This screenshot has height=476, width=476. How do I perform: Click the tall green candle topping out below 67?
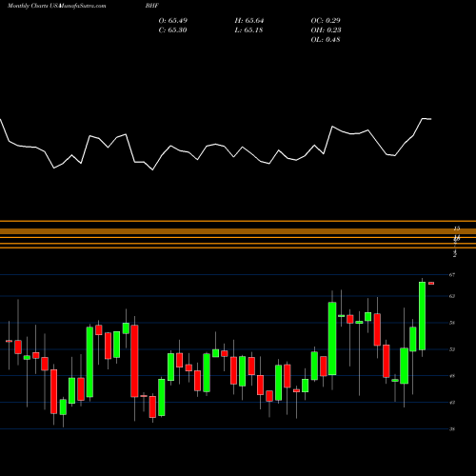click(x=422, y=316)
